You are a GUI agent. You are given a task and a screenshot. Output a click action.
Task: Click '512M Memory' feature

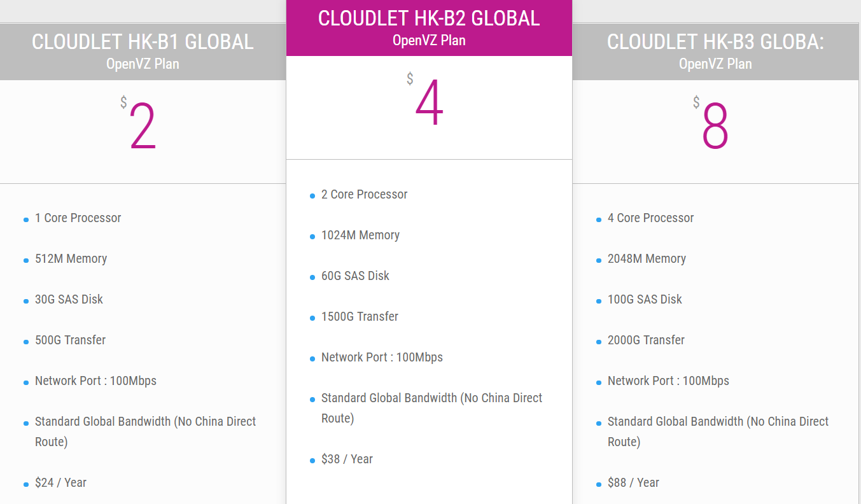(x=71, y=258)
